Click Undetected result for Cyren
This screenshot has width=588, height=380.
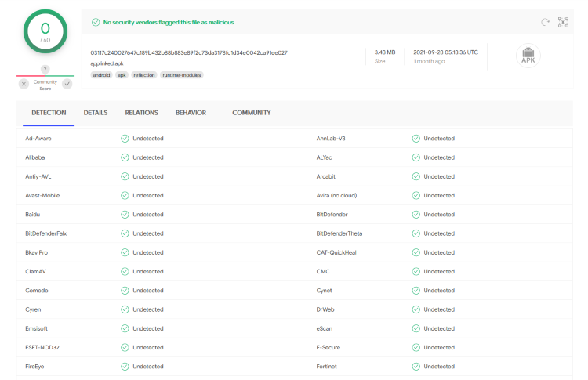147,309
